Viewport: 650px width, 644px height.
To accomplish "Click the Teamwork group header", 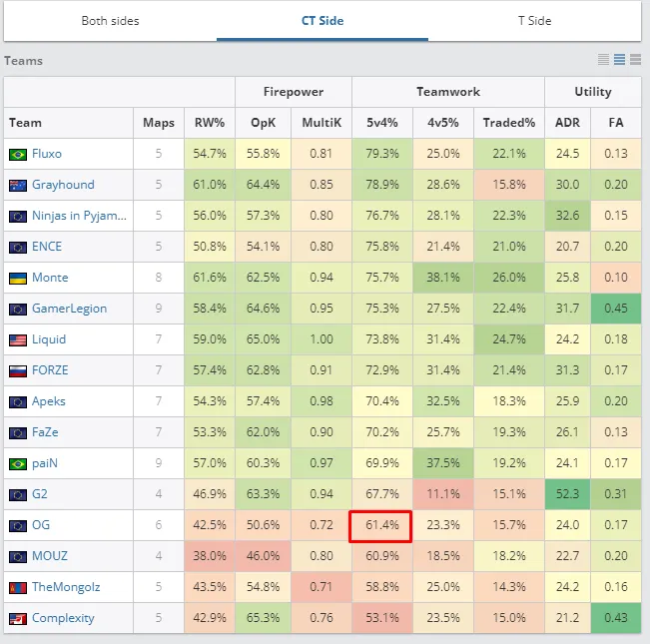I will pos(448,92).
